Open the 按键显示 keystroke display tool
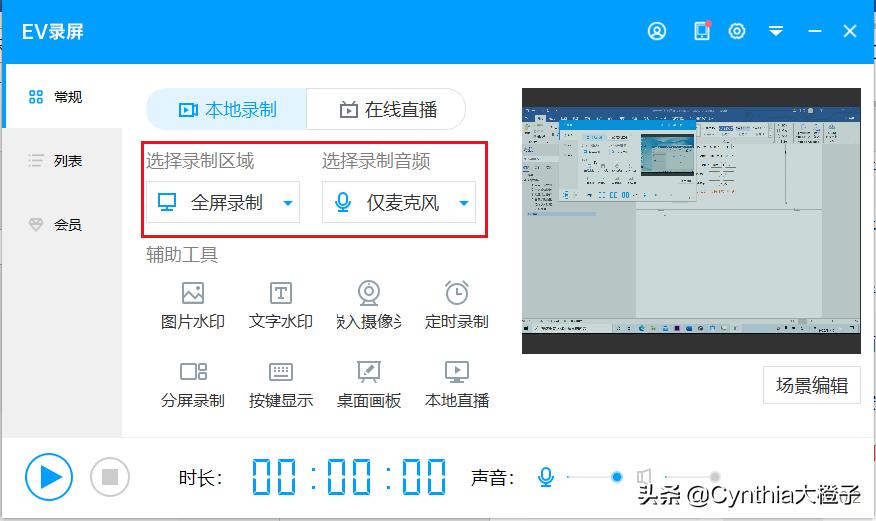 pyautogui.click(x=280, y=385)
